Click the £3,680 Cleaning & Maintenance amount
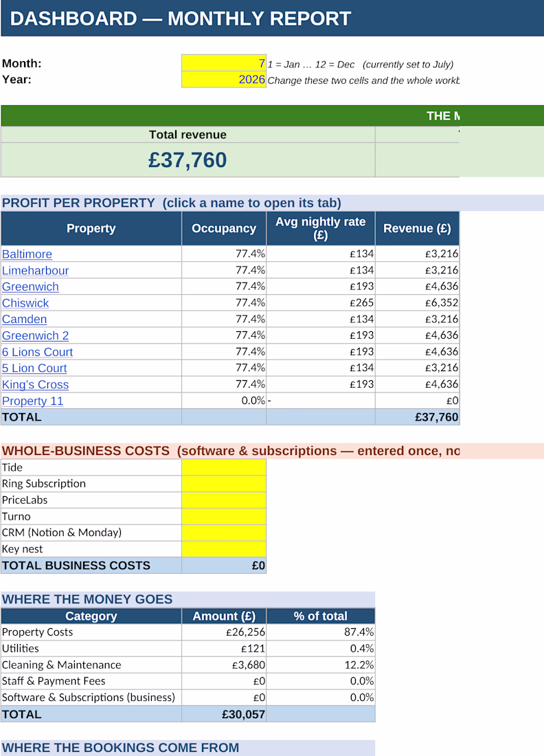Viewport: 544px width, 756px height. click(x=223, y=665)
